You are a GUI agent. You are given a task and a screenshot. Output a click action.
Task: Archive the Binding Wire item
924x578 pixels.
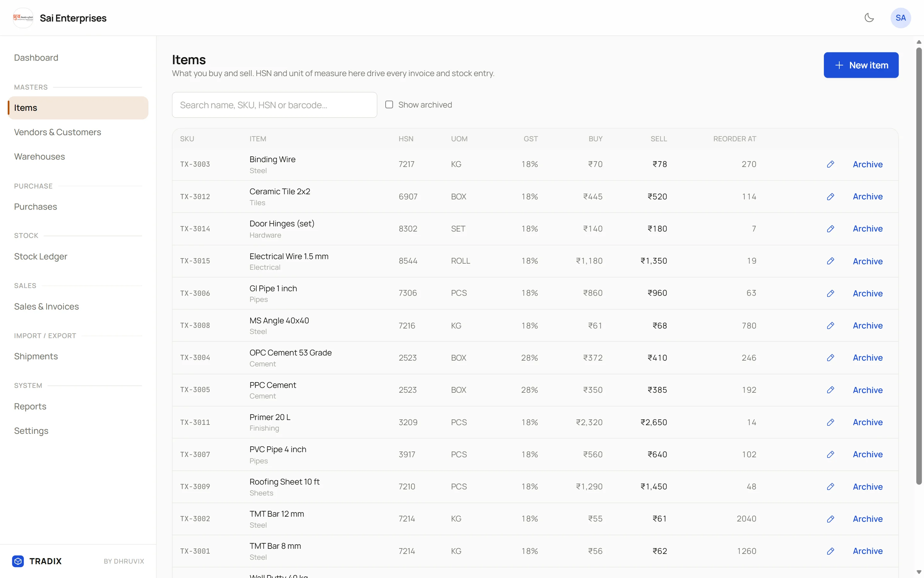868,164
